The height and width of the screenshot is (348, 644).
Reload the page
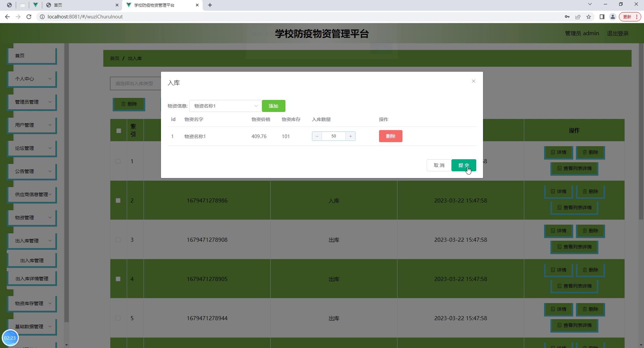[29, 17]
